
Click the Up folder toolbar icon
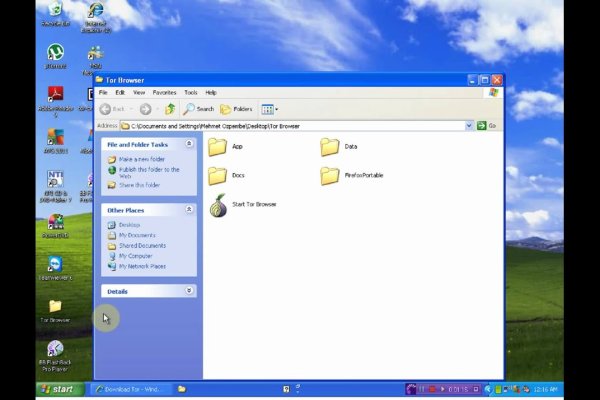point(170,109)
